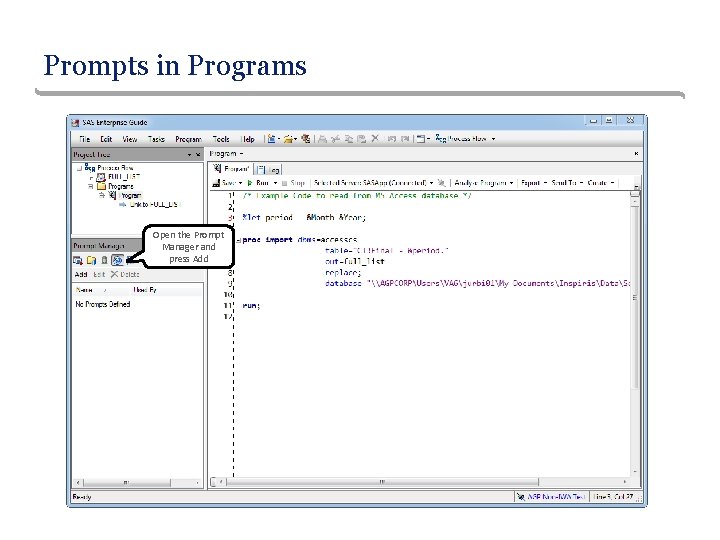Click Delete in Prompt Manager
This screenshot has width=720, height=540.
[x=125, y=274]
